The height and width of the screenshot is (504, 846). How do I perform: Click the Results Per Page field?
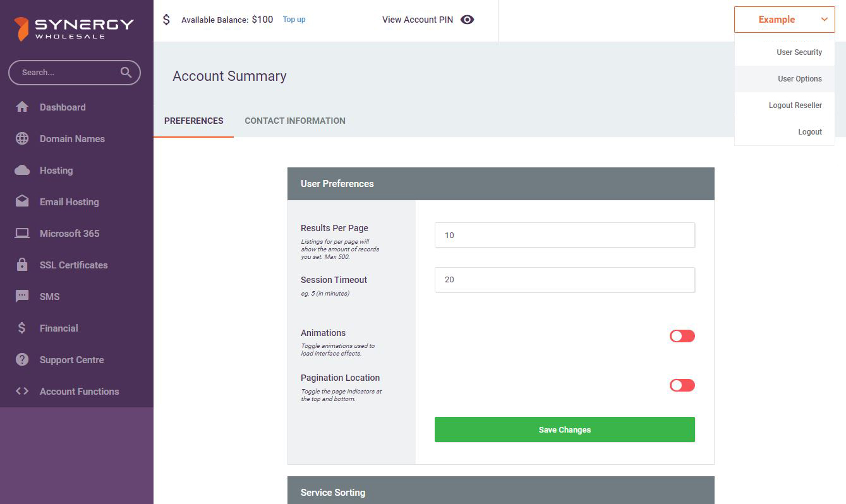pyautogui.click(x=564, y=235)
